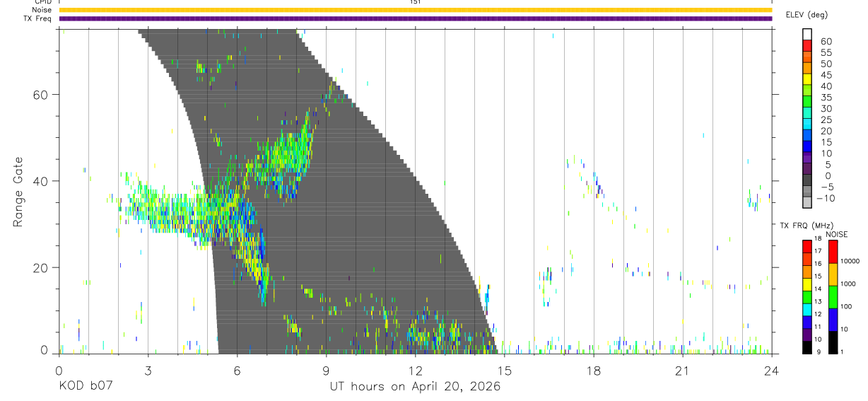Click the "UT hours on April 20, 2026" axis title
The width and height of the screenshot is (868, 401).
click(415, 387)
